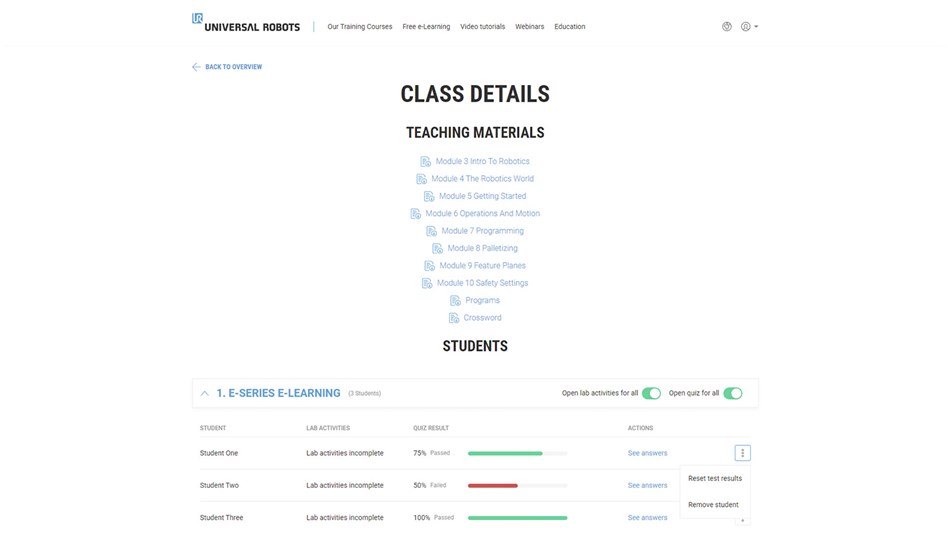Screen dimensions: 950x534
Task: Select Reset test results from menu
Action: coord(715,478)
